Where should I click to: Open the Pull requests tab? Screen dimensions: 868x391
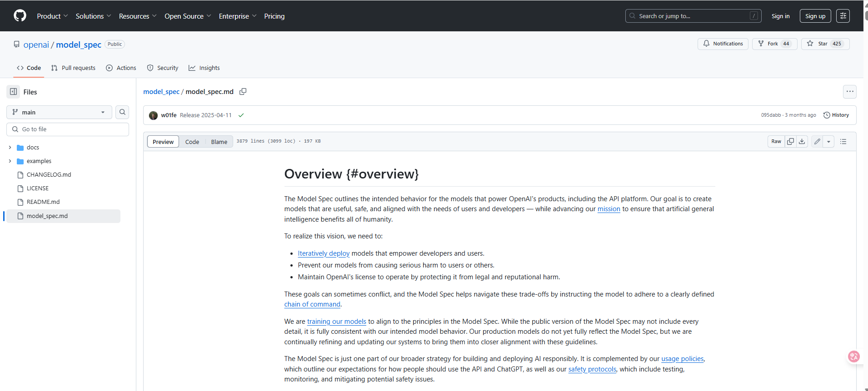coord(73,68)
